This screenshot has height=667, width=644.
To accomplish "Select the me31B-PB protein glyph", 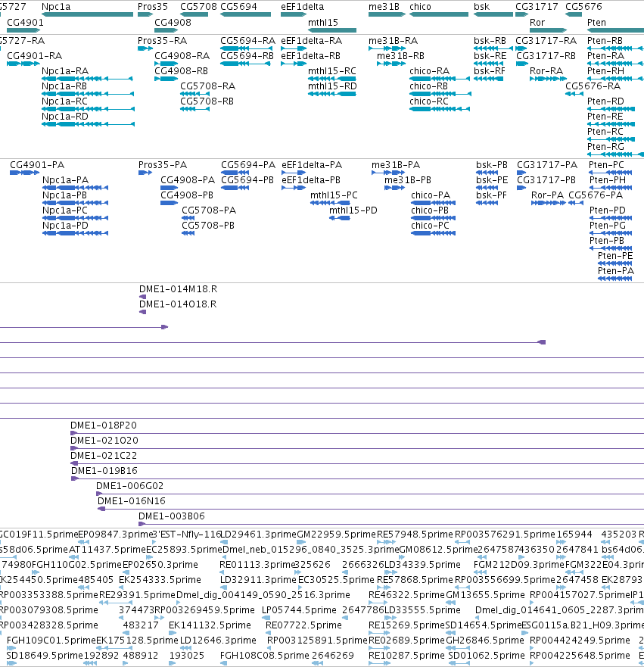I will (x=394, y=188).
